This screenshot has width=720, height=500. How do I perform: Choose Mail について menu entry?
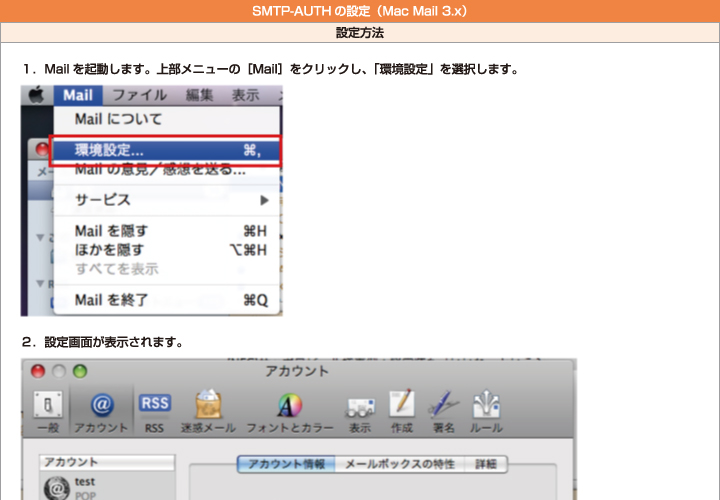tap(167, 119)
